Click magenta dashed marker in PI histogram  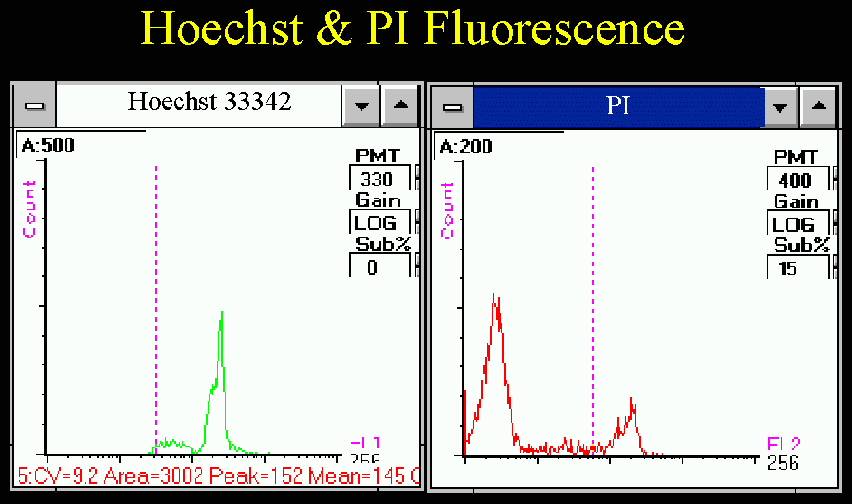(593, 300)
